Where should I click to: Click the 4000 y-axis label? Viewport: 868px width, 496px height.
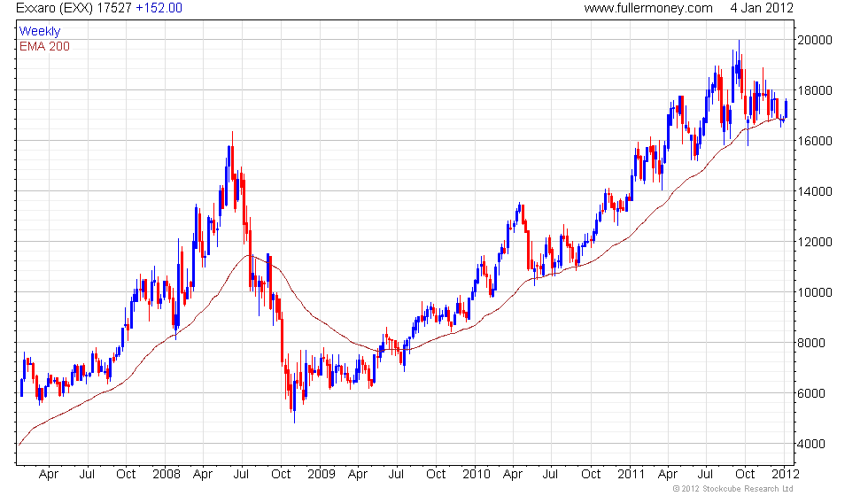(x=811, y=444)
